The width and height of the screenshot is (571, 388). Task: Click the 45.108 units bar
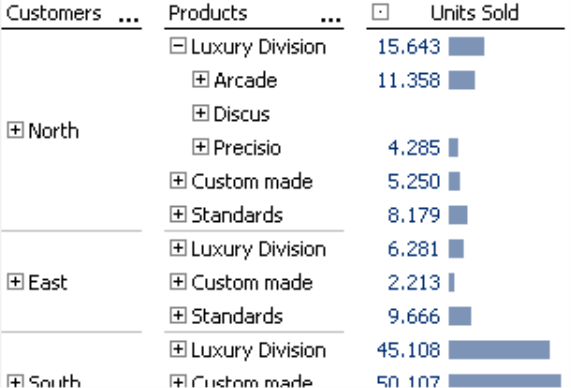[499, 350]
